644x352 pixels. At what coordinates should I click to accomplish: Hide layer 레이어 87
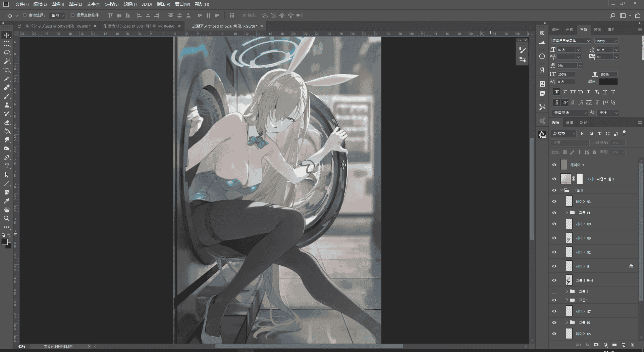[x=554, y=311]
